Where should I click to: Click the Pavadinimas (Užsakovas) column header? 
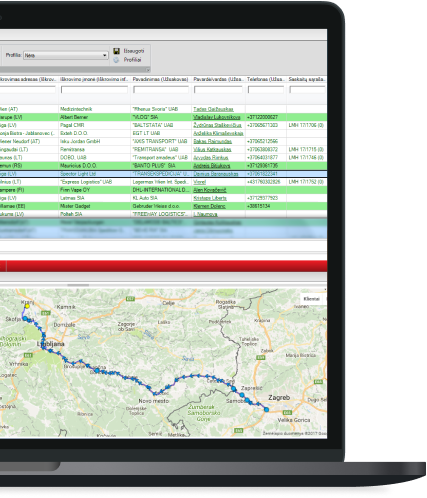point(161,79)
